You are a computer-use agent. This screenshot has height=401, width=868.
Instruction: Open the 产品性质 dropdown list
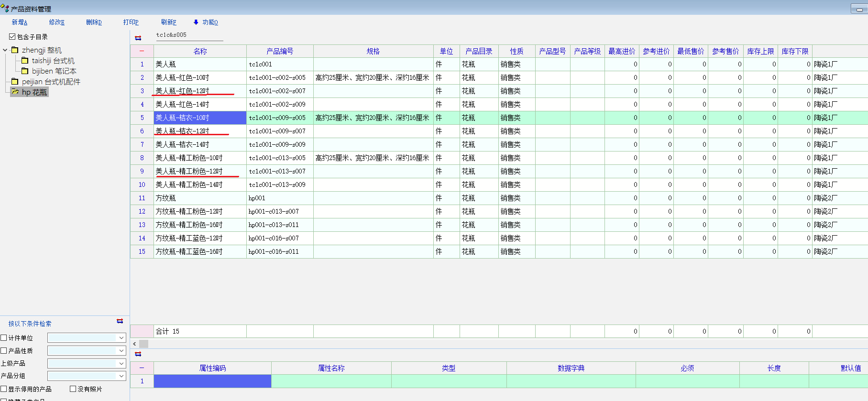[x=121, y=351]
